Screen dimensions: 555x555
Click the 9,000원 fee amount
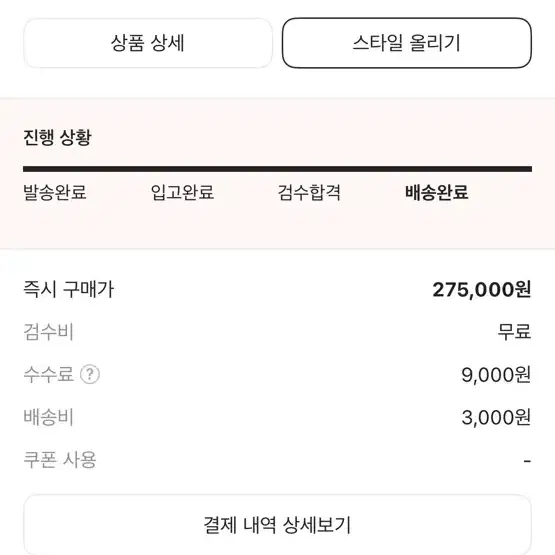pos(496,374)
